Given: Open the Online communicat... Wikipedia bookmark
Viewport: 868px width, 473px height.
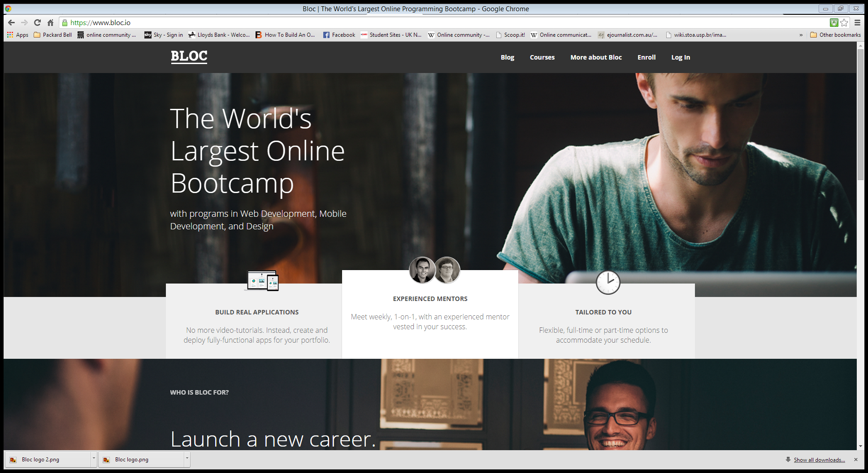Looking at the screenshot, I should (561, 34).
